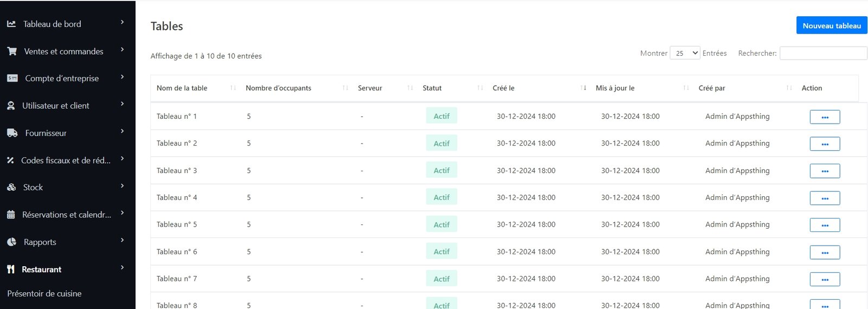Select the Restaurant menu item

click(x=42, y=269)
